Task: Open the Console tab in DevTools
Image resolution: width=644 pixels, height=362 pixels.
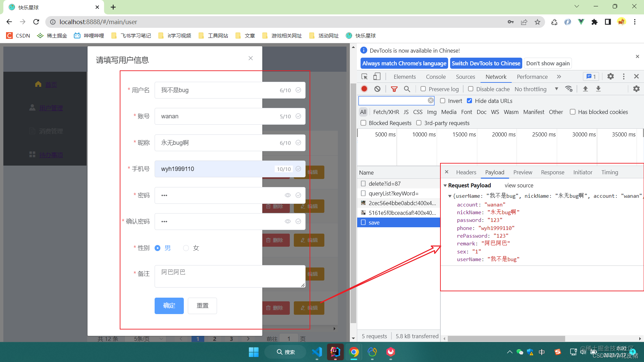Action: point(435,76)
